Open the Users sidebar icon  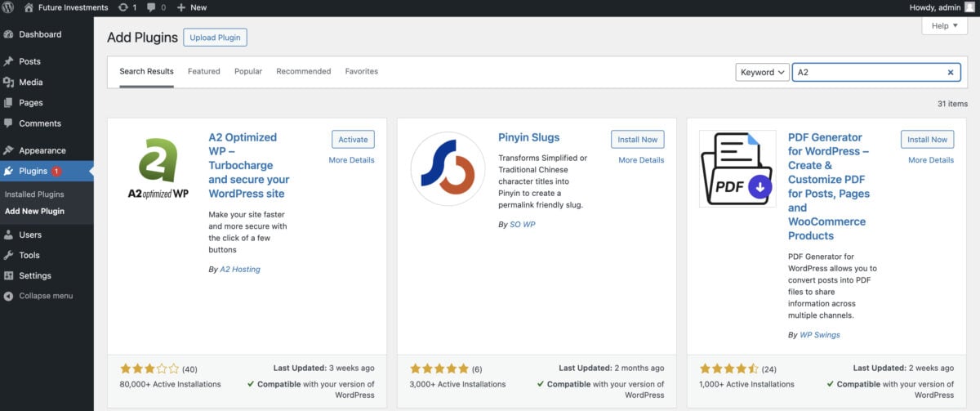(x=9, y=235)
